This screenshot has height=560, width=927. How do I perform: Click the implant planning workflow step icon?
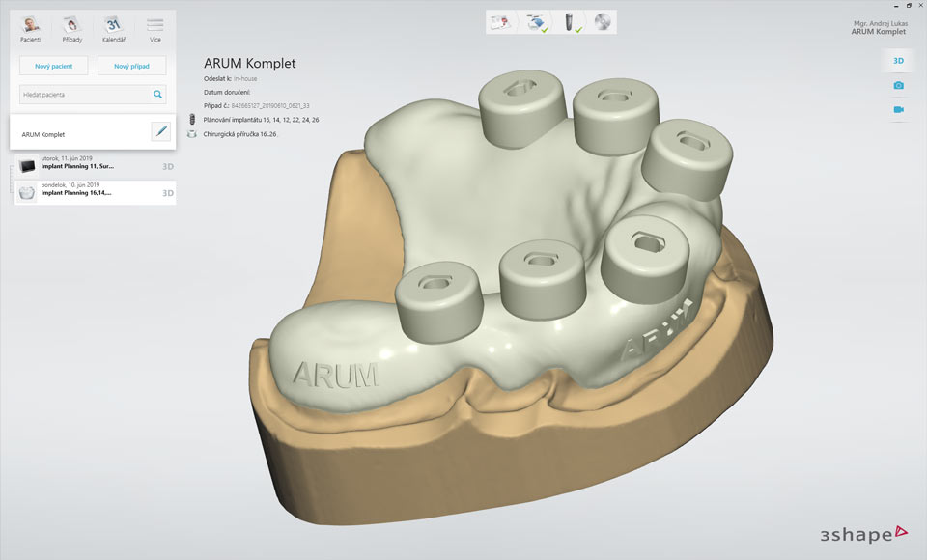tap(571, 22)
